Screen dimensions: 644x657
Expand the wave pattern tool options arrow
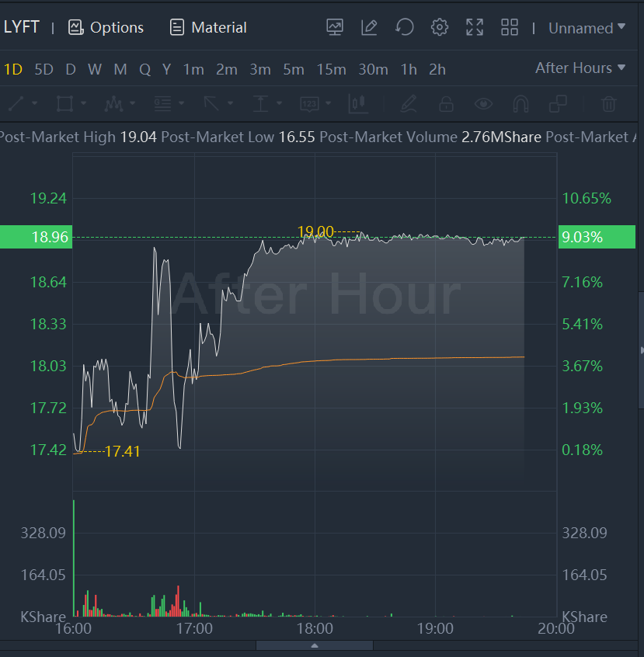coord(133,103)
